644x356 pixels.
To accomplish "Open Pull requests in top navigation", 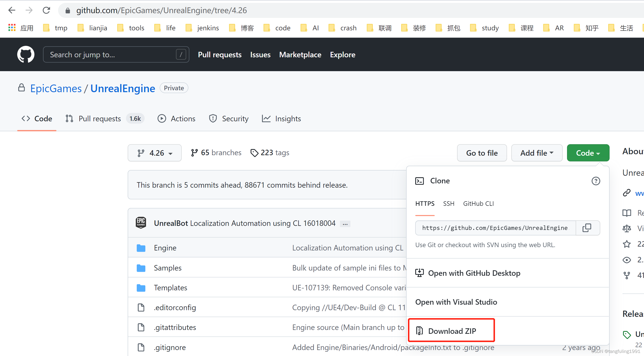I will pos(219,54).
